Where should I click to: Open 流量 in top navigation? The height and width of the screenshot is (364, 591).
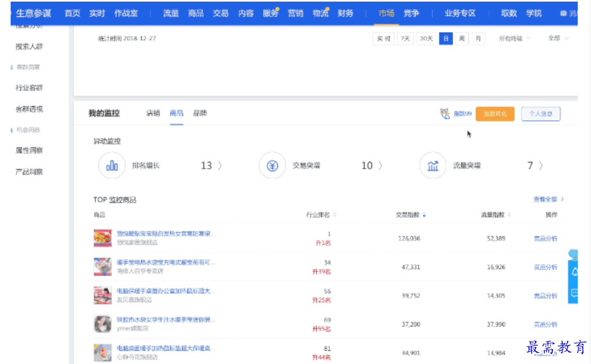[x=171, y=13]
